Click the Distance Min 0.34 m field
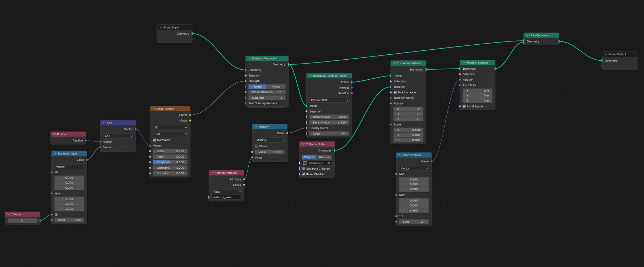Screen dimensions: 644x267 tap(329, 117)
